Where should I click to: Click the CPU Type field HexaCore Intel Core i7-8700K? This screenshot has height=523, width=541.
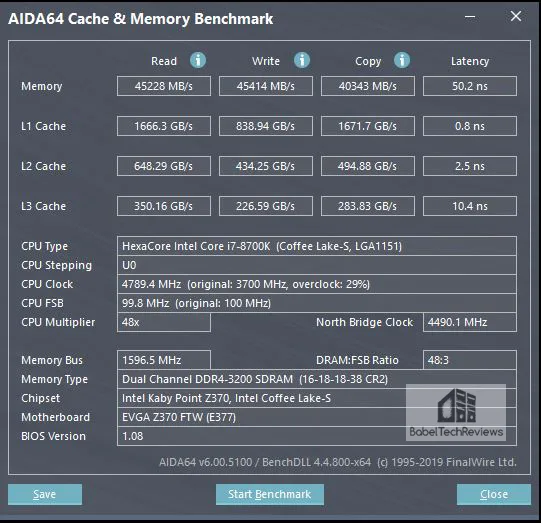click(317, 246)
